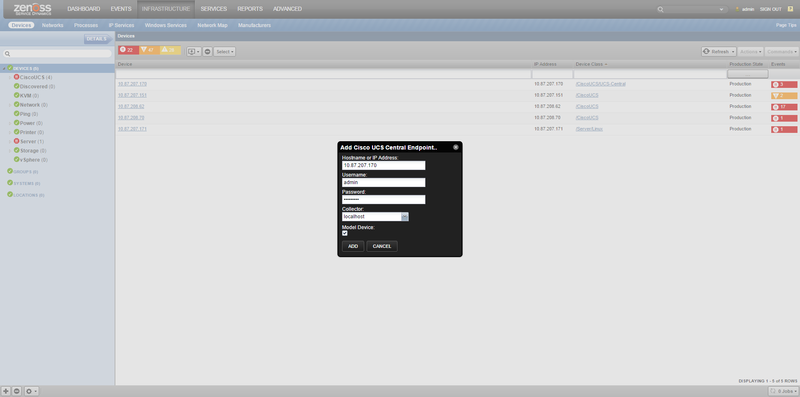Click the critical status icon for Server

point(16,141)
